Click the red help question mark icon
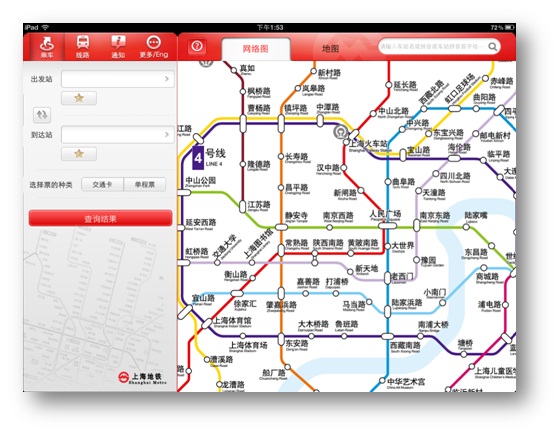This screenshot has height=435, width=559. click(x=197, y=46)
